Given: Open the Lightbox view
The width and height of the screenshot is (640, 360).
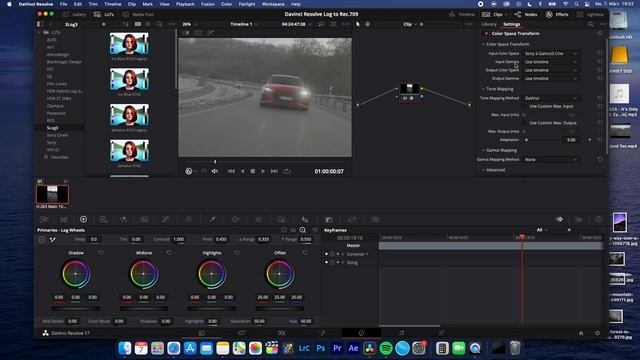Looking at the screenshot, I should pyautogui.click(x=590, y=14).
